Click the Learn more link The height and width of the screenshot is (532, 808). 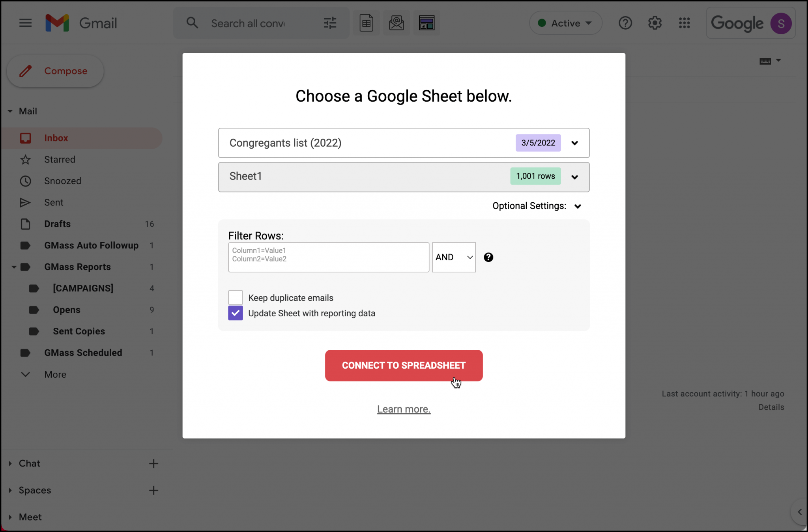tap(404, 409)
